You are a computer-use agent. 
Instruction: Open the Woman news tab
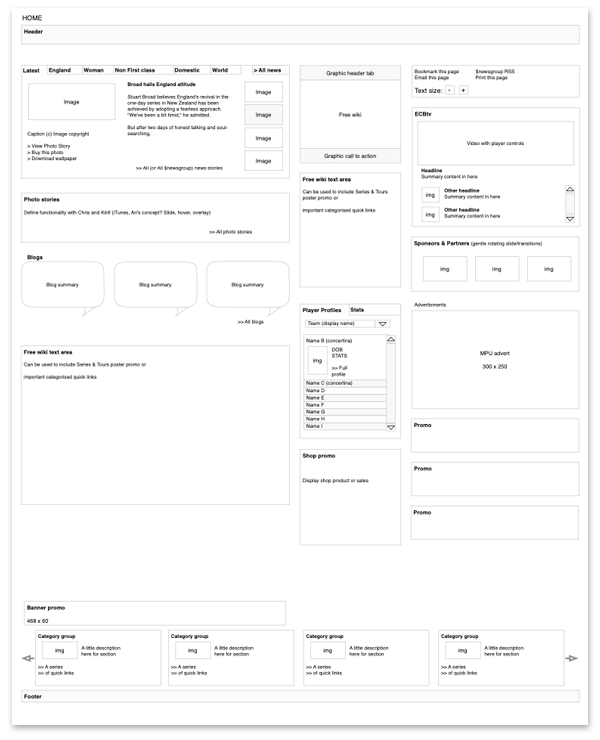click(98, 70)
